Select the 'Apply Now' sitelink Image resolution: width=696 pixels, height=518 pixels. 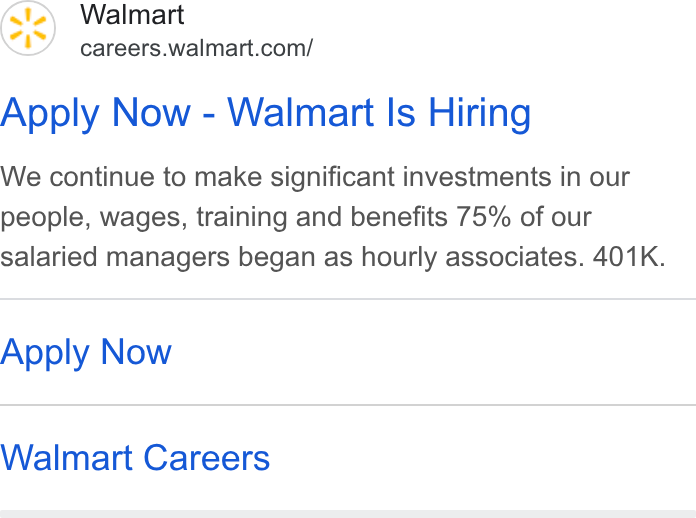click(x=86, y=352)
